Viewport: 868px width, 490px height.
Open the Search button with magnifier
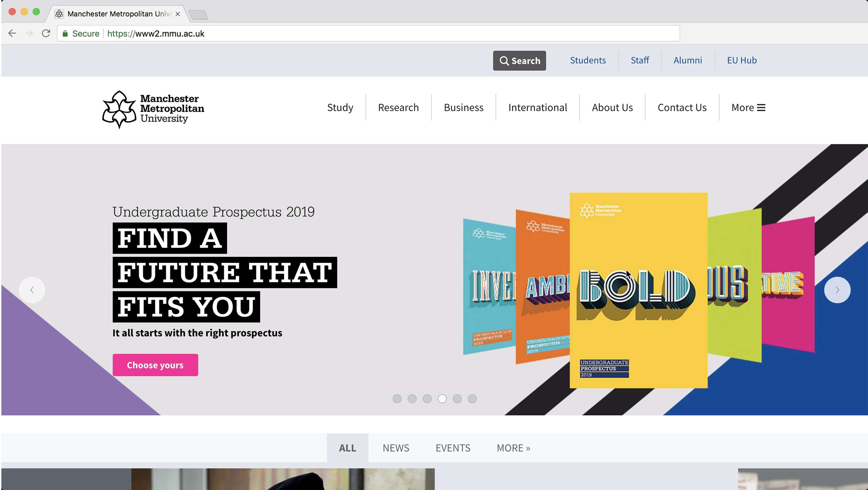click(x=519, y=61)
